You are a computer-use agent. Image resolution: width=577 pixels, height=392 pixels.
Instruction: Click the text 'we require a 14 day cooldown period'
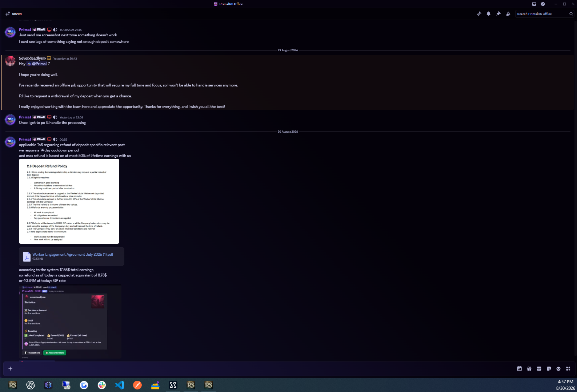tap(49, 150)
